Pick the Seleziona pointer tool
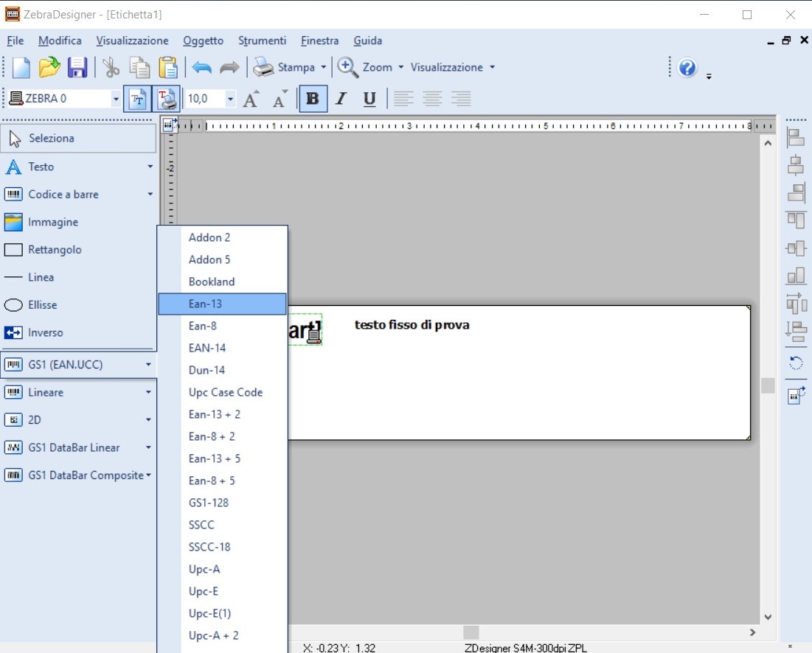Image resolution: width=812 pixels, height=653 pixels. point(78,138)
